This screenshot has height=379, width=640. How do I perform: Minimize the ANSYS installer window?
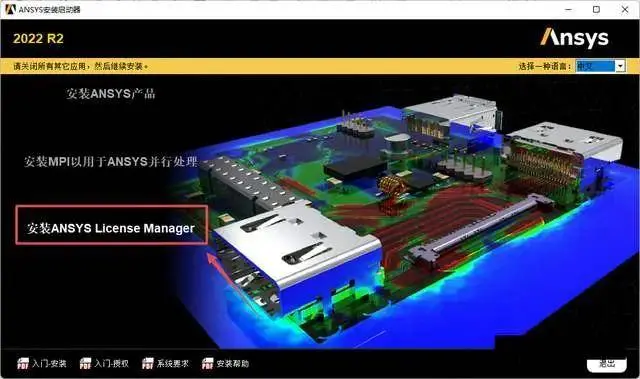pos(568,9)
